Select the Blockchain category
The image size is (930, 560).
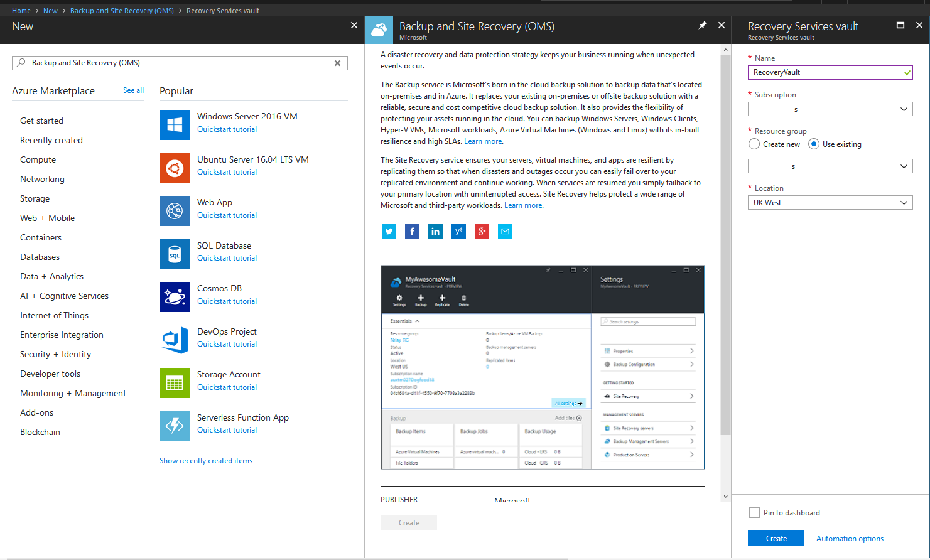coord(40,432)
